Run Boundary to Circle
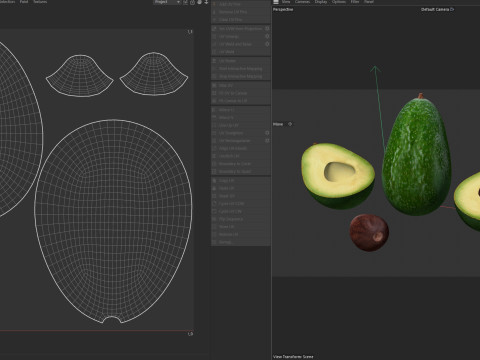 [241, 164]
